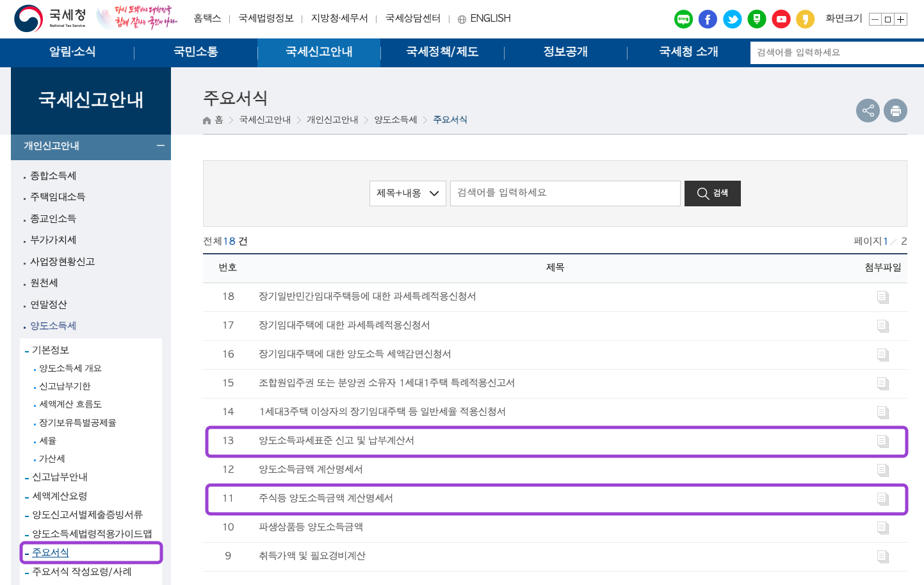Increase the screen size with the 화면크기 plus control
Screen dimensions: 924x585
pyautogui.click(x=901, y=19)
